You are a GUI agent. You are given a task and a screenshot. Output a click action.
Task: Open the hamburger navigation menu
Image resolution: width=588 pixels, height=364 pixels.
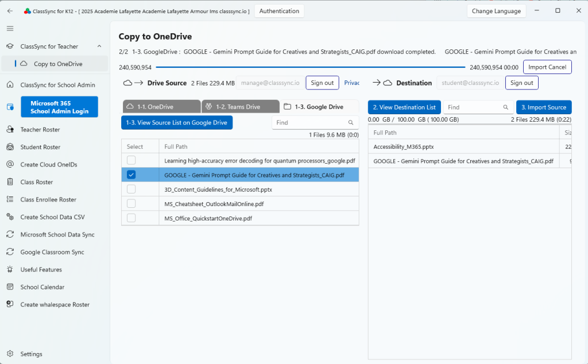tap(10, 29)
